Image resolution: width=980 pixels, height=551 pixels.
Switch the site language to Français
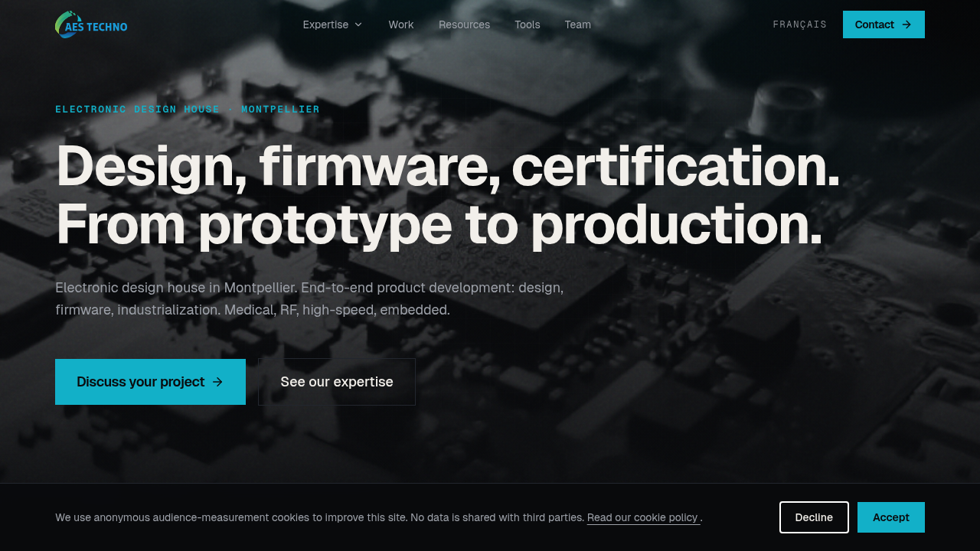point(800,24)
